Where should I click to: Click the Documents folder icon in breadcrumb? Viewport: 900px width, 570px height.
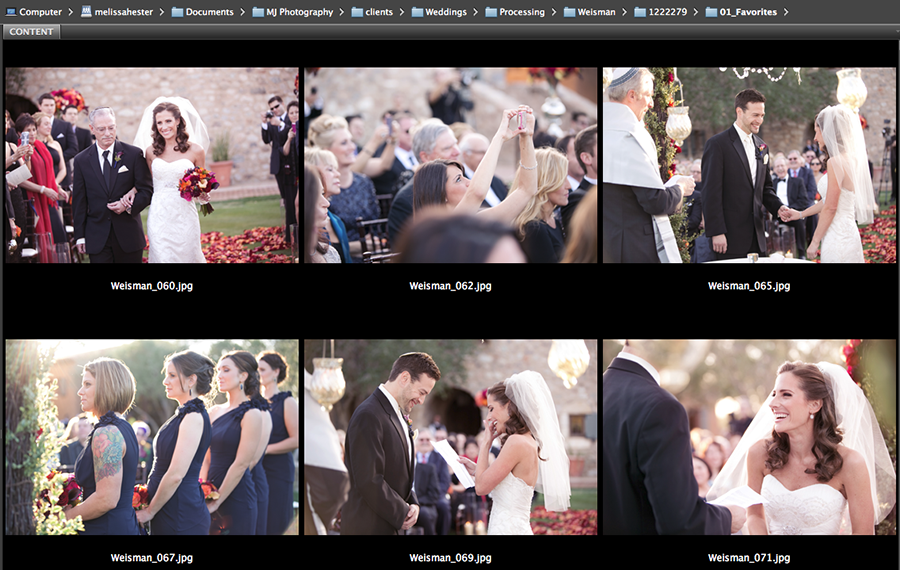pos(177,12)
